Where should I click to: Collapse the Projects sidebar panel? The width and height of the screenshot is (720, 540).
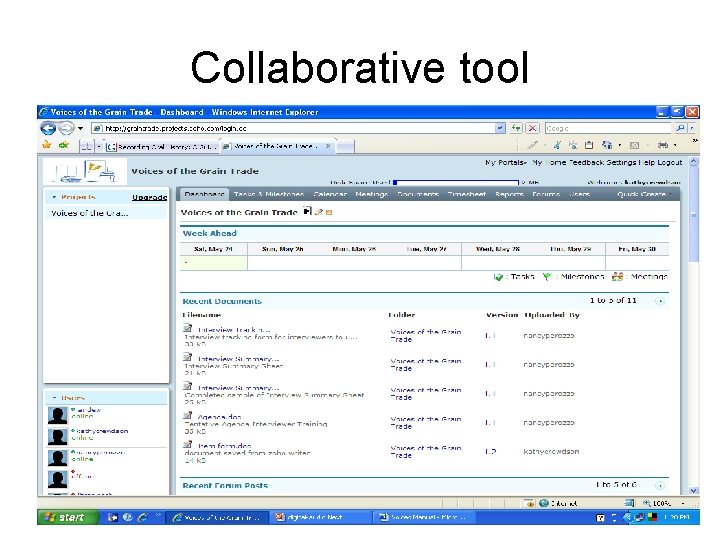pyautogui.click(x=54, y=197)
